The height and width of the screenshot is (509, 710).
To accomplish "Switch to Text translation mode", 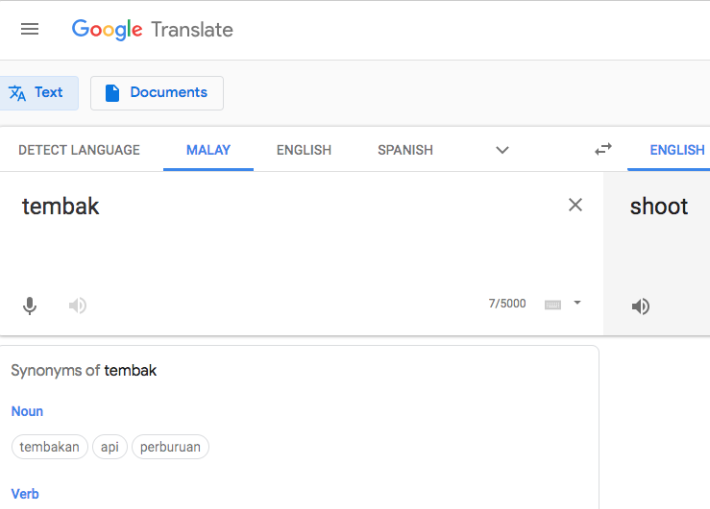I will point(37,93).
